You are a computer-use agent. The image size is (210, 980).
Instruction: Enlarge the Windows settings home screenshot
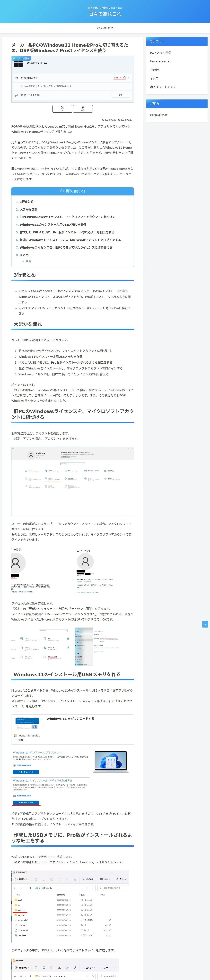point(72,481)
